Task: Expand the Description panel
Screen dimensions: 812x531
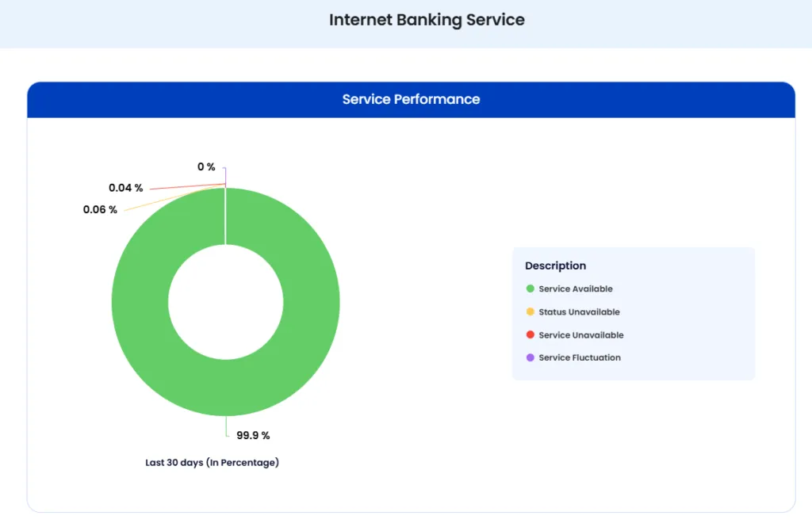Action: [555, 265]
